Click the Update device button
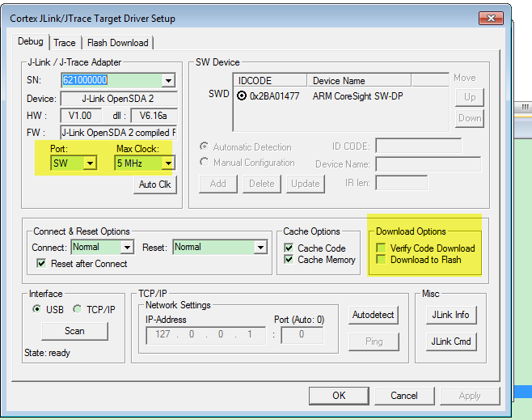This screenshot has width=532, height=420. point(306,184)
